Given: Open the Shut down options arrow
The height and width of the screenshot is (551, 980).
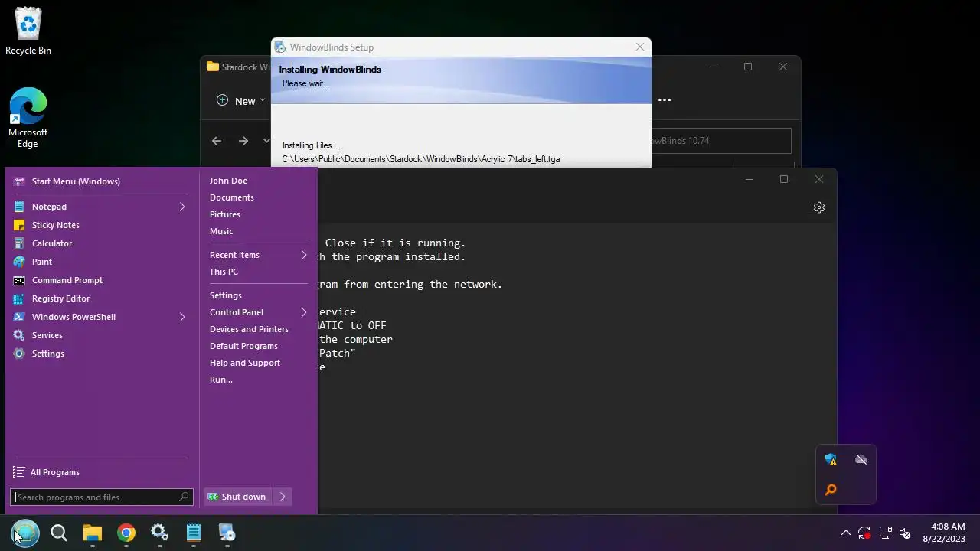Looking at the screenshot, I should pos(283,497).
